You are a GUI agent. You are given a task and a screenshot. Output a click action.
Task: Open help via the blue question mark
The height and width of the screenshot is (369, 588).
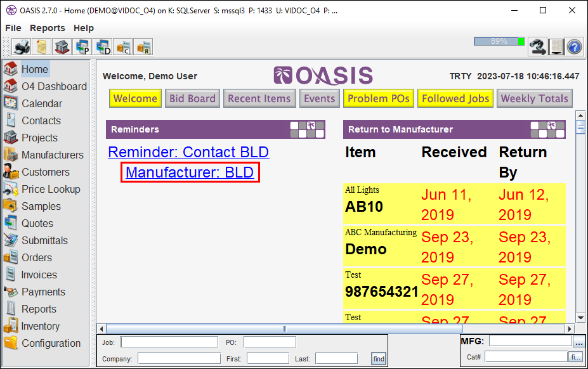(575, 47)
